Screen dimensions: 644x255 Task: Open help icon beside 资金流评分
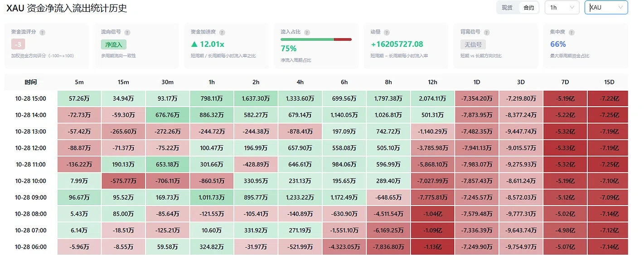click(42, 32)
